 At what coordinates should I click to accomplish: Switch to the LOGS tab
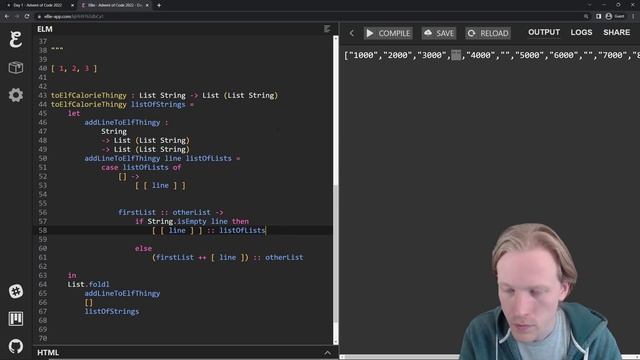coord(581,32)
